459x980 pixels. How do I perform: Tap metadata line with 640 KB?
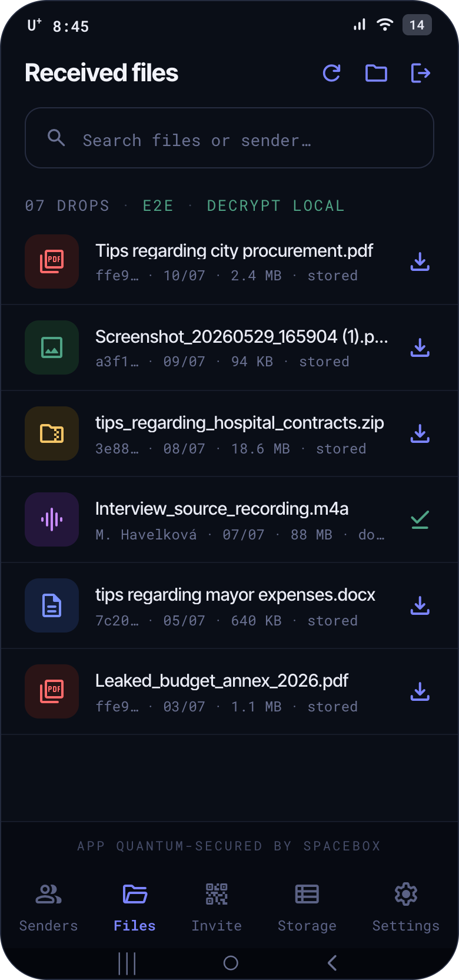pos(227,621)
